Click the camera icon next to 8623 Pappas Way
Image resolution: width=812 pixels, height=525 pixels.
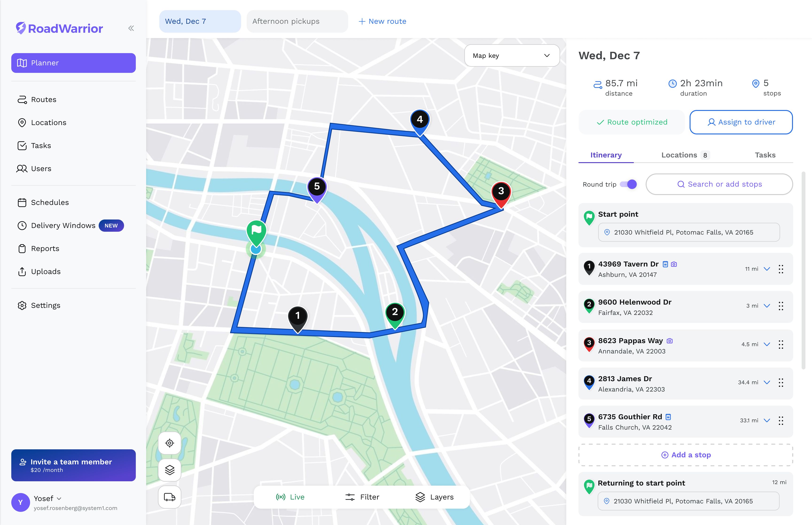[670, 341]
